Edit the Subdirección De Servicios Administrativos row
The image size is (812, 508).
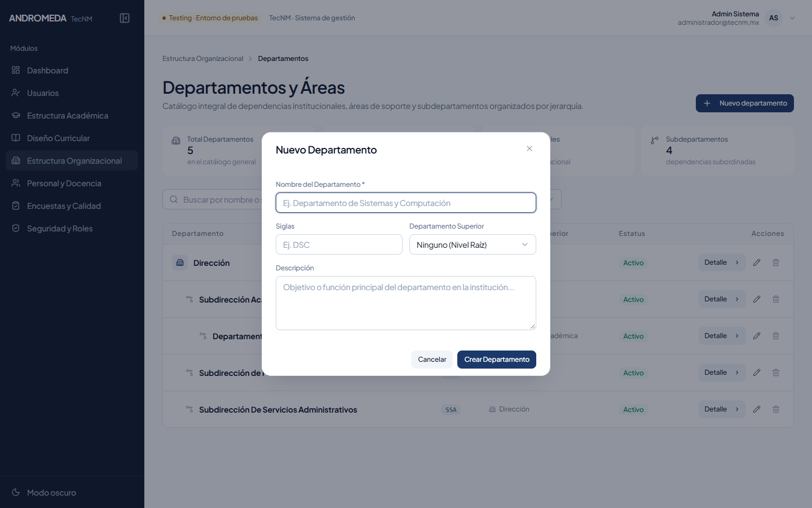[x=757, y=409]
